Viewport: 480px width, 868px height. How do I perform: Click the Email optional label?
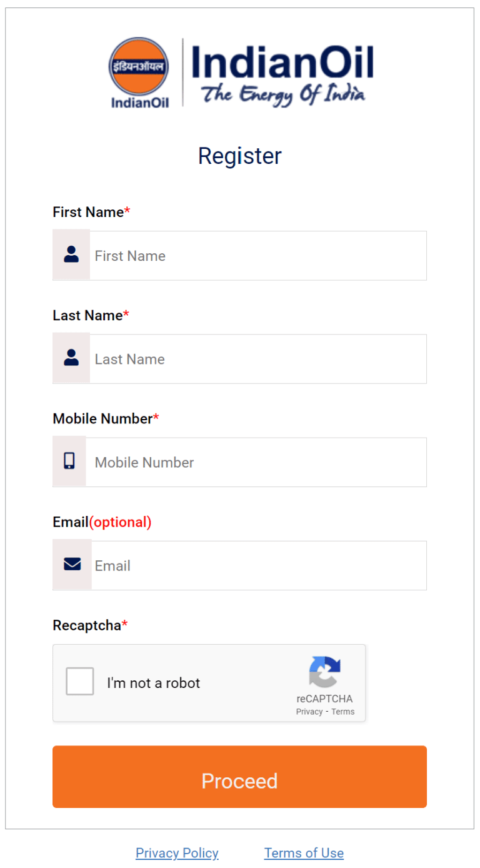[x=120, y=522]
